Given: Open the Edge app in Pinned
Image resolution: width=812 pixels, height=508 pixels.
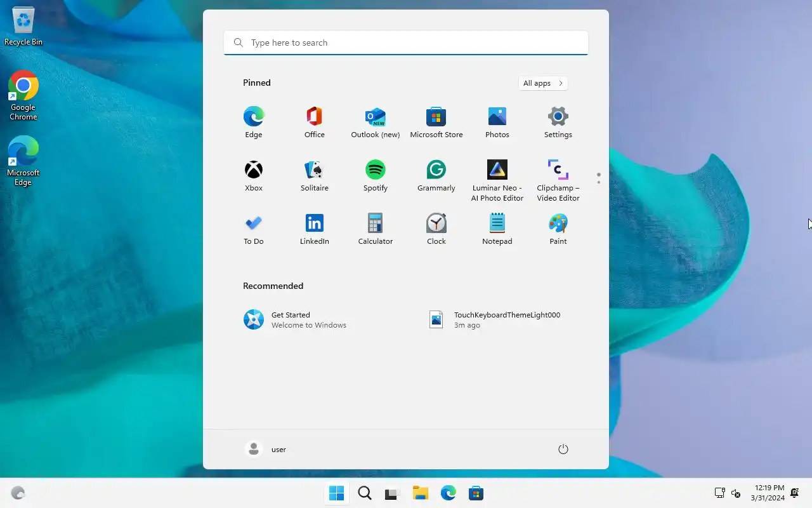Looking at the screenshot, I should point(254,122).
